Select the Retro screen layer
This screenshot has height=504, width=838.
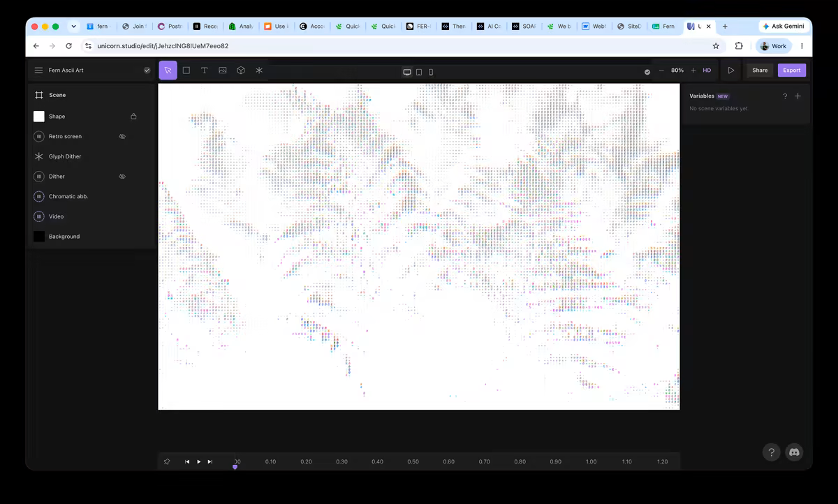(91, 137)
